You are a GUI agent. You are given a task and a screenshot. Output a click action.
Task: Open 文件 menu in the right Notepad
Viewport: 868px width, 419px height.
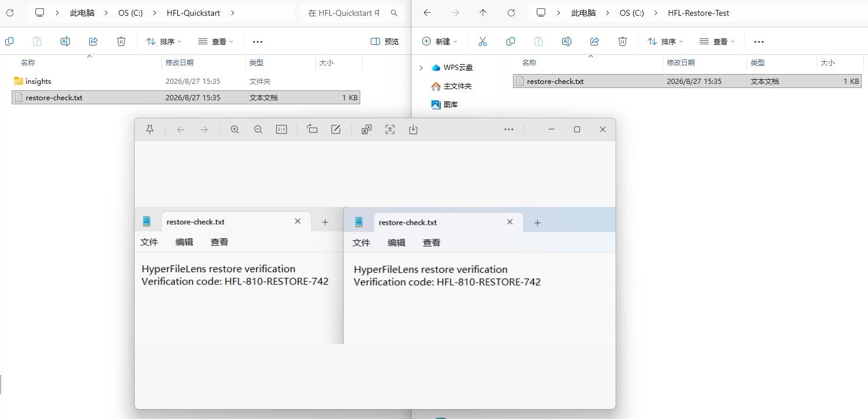(x=361, y=243)
